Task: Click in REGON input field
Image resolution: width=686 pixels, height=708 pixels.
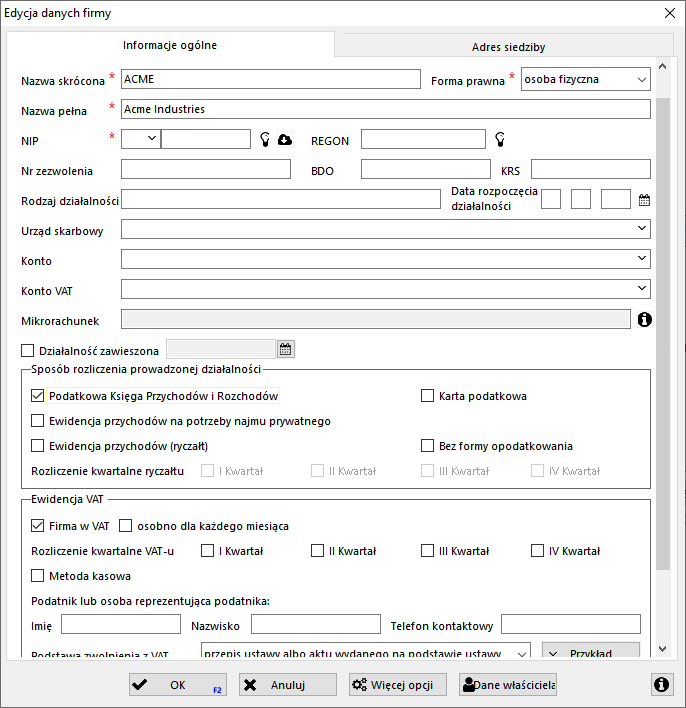Action: pyautogui.click(x=423, y=139)
